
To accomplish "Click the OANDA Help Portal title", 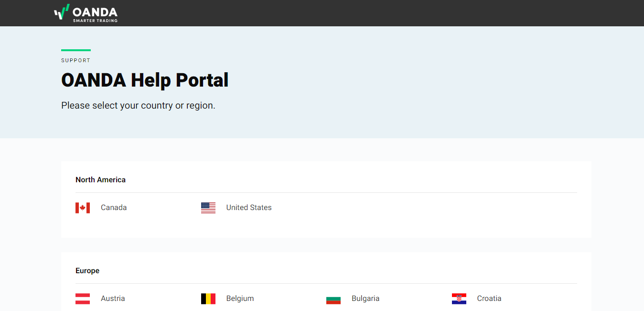I will pos(145,80).
